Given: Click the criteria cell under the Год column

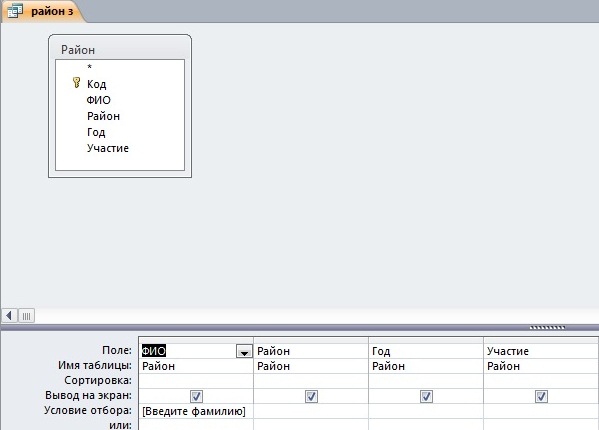Looking at the screenshot, I should click(426, 411).
